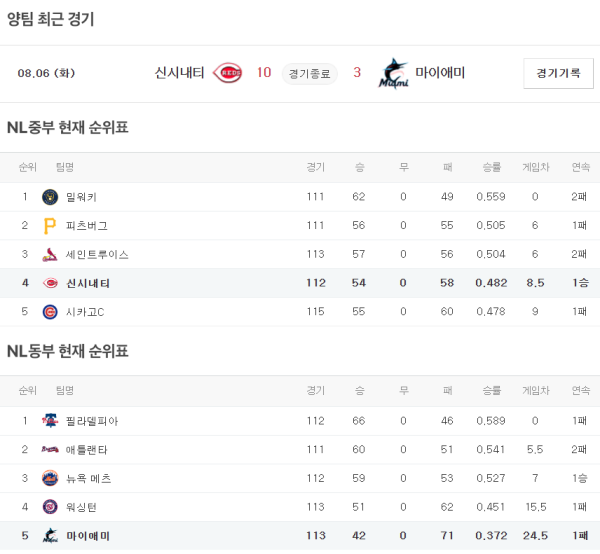600x554 pixels.
Task: Open the 밀워키 team name link
Action: 81,197
